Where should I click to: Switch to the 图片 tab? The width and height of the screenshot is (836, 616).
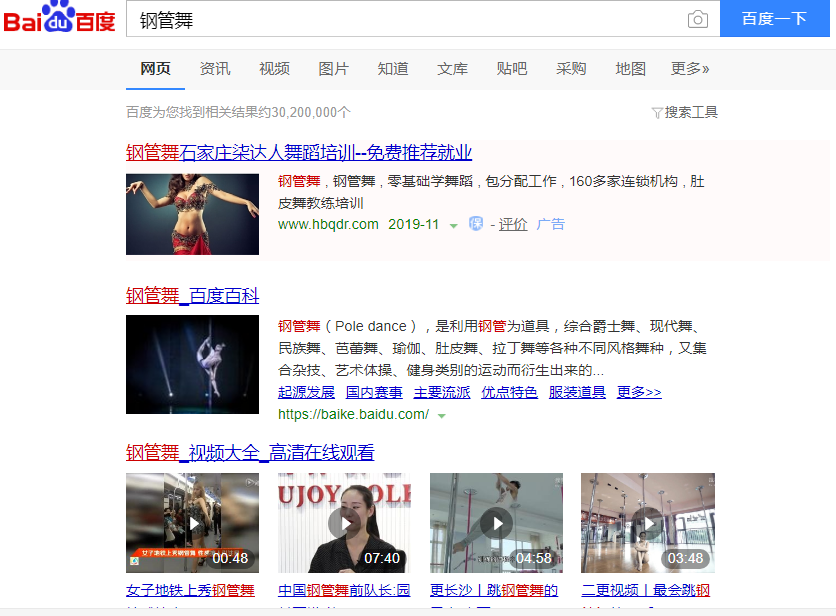pyautogui.click(x=333, y=69)
